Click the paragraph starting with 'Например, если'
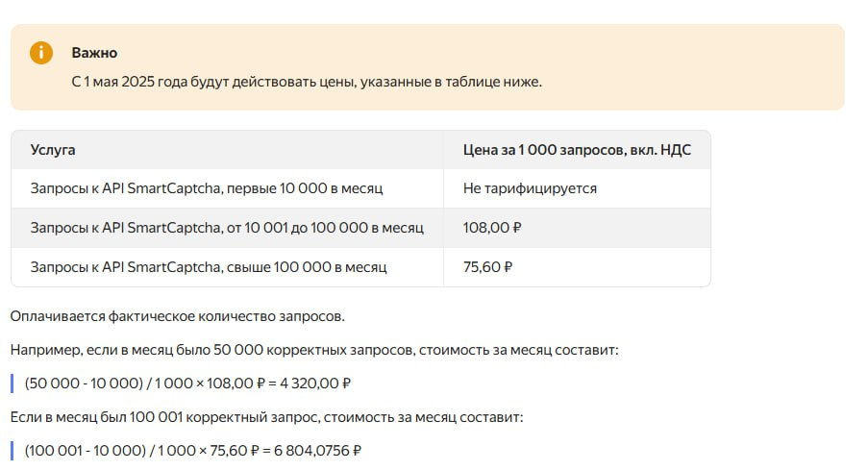 pyautogui.click(x=314, y=350)
